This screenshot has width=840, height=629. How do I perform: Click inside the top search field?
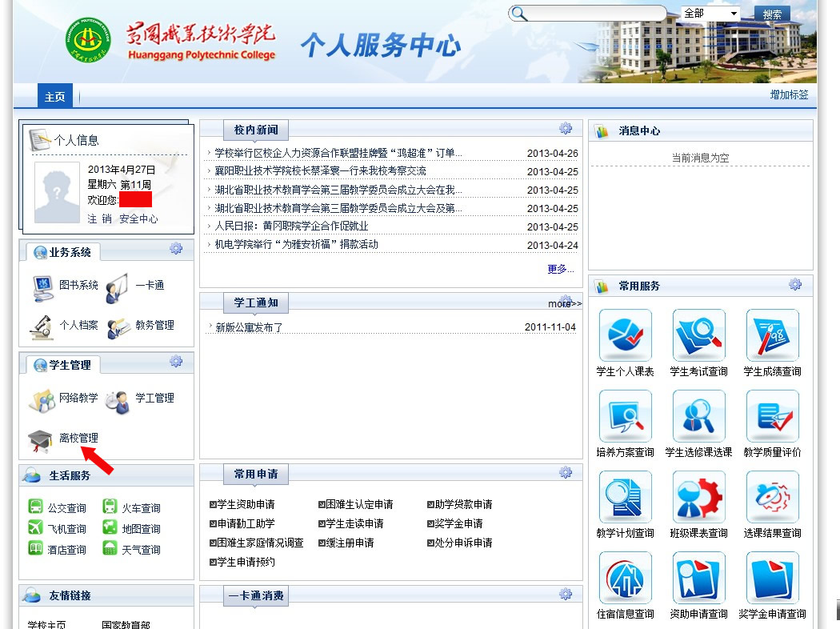click(x=596, y=14)
